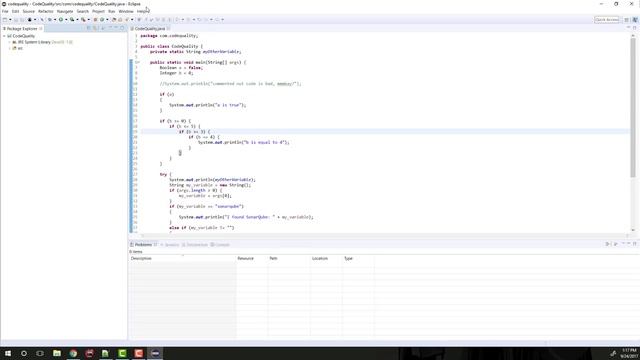Viewport: 640px width, 360px height.
Task: Switch to the Javadoc tab
Action: pos(170,244)
